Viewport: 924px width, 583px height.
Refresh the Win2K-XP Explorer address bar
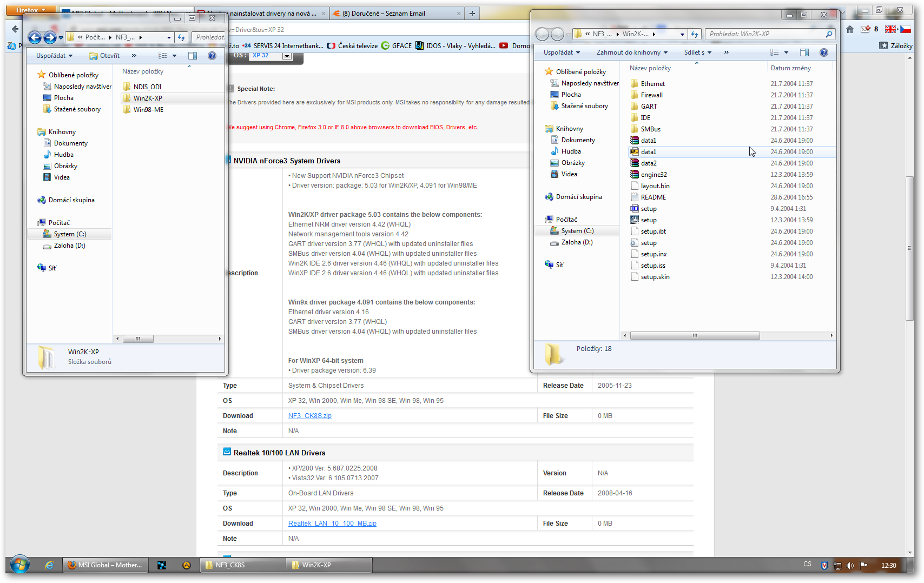695,34
